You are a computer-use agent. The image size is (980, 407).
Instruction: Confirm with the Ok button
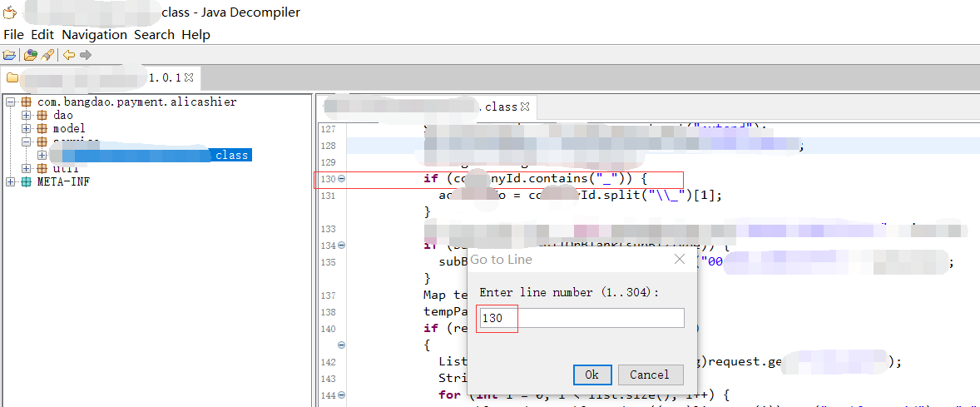(x=591, y=375)
